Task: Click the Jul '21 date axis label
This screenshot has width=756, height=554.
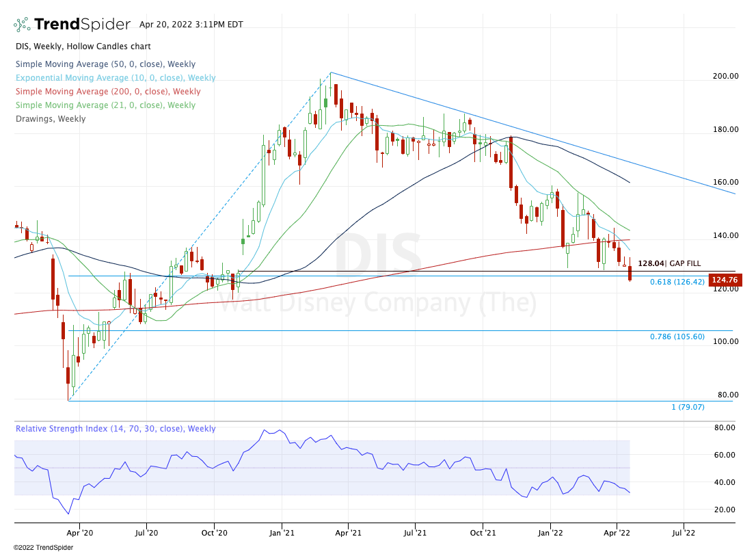Action: coord(415,533)
